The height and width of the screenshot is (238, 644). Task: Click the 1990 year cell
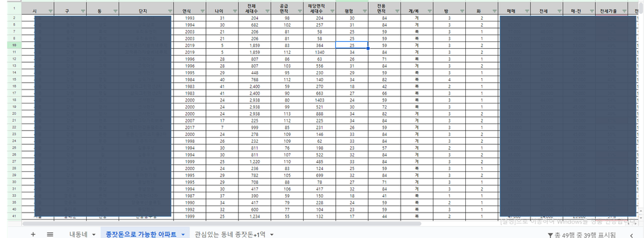tap(190, 202)
